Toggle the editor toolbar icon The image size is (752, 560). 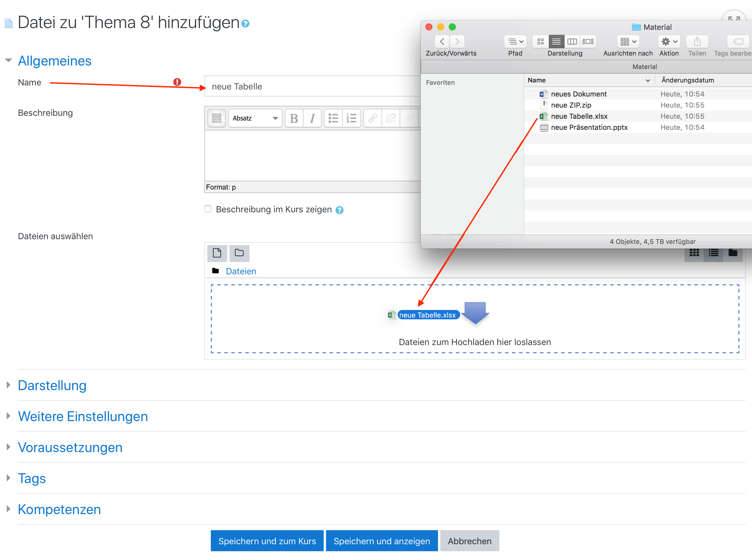coord(217,118)
